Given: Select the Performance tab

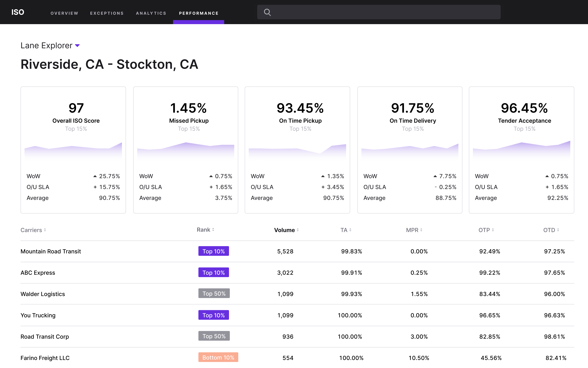Looking at the screenshot, I should [199, 13].
